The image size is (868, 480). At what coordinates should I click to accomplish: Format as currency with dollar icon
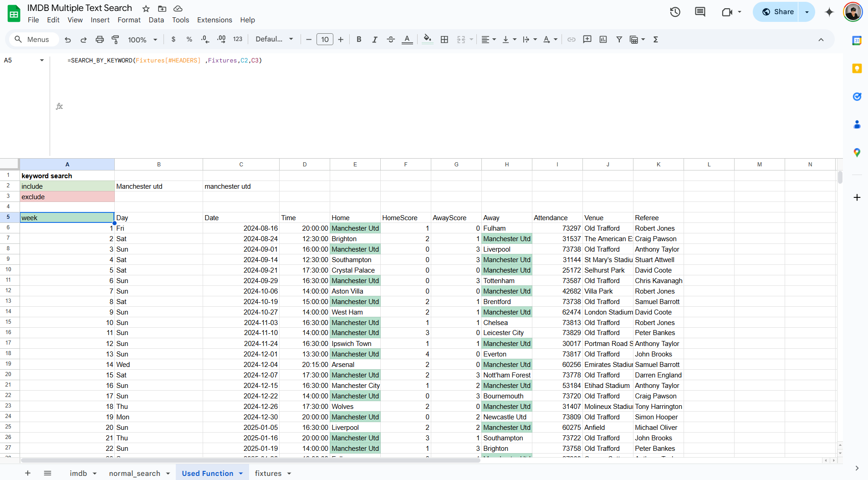pos(173,40)
